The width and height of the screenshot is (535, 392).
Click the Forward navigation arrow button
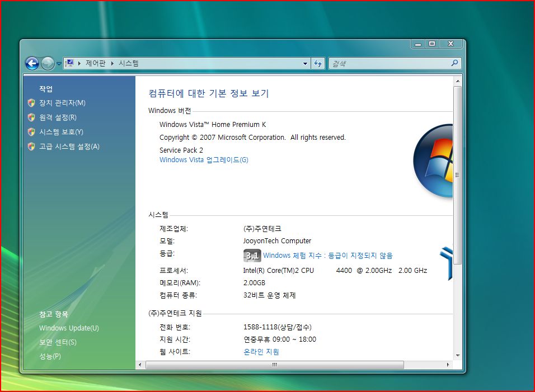(x=48, y=63)
